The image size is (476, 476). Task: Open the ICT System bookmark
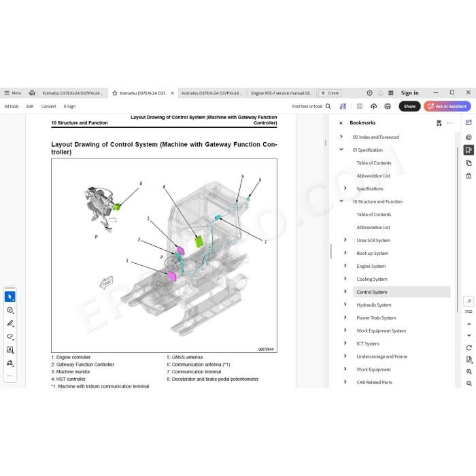tap(368, 343)
